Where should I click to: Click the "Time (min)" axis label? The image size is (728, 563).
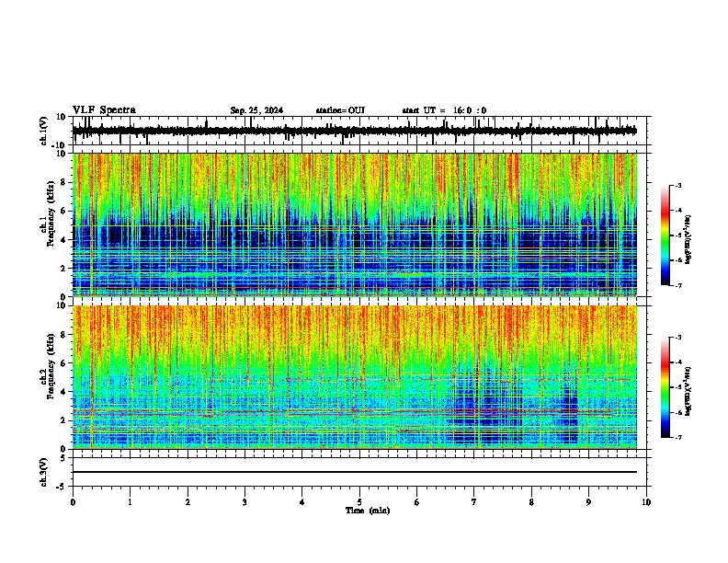[368, 511]
